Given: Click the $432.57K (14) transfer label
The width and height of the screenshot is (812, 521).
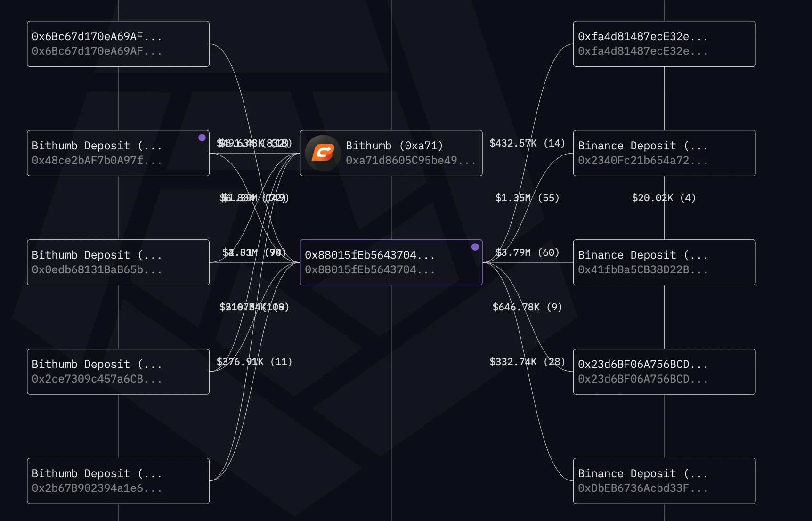Looking at the screenshot, I should (527, 143).
